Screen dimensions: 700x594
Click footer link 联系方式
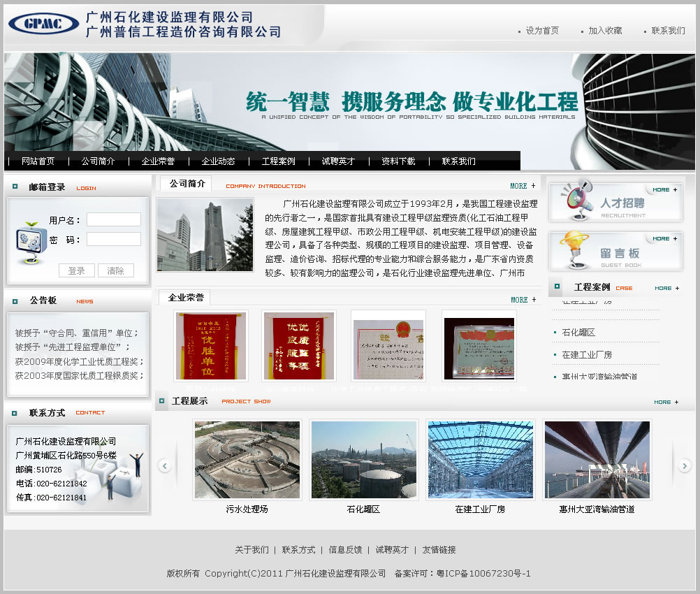(299, 550)
